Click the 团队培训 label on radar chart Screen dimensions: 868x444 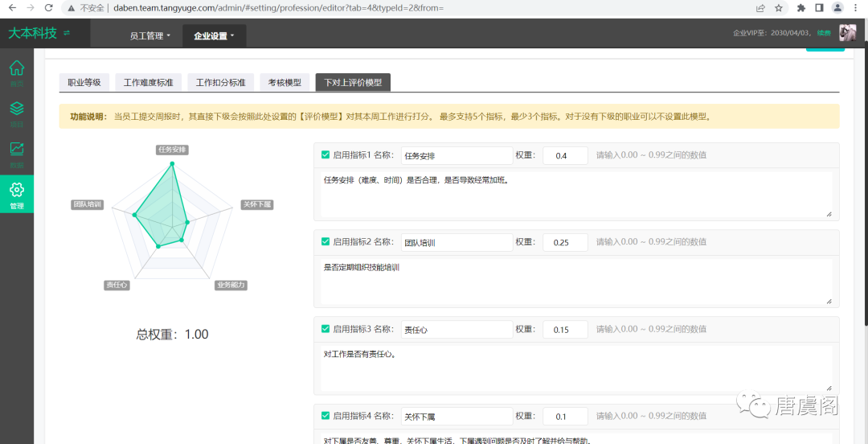click(x=88, y=204)
